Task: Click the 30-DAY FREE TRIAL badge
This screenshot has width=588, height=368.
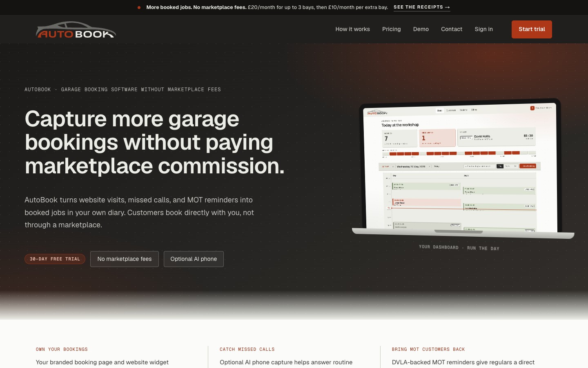Action: tap(55, 259)
